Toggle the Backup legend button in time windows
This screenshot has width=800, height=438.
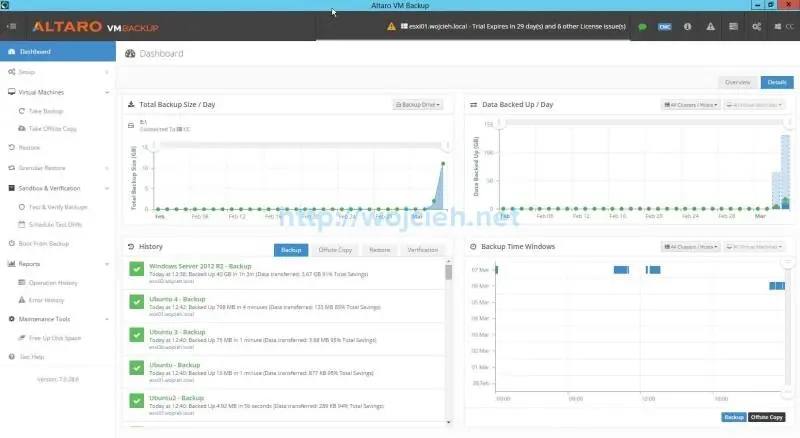pyautogui.click(x=734, y=417)
